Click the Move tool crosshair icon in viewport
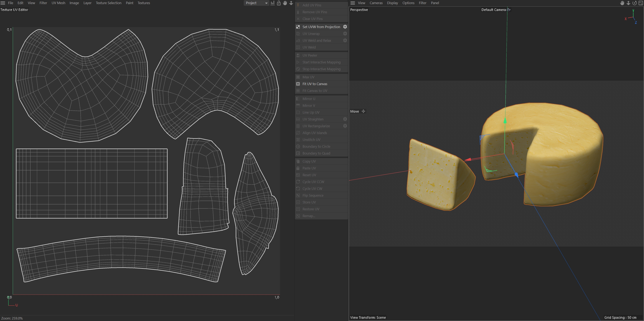Image resolution: width=644 pixels, height=321 pixels. click(363, 111)
